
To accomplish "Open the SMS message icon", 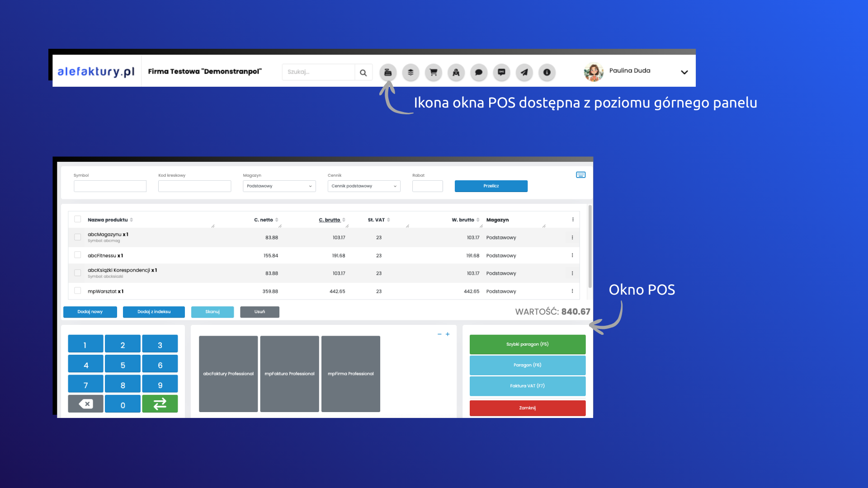I will (501, 72).
